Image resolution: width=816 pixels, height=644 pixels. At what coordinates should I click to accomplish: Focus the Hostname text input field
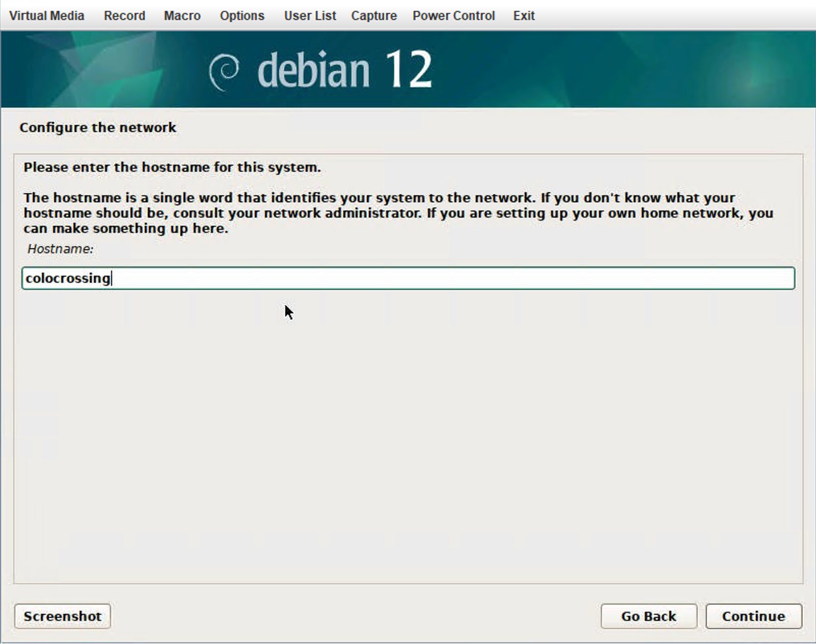[x=407, y=278]
